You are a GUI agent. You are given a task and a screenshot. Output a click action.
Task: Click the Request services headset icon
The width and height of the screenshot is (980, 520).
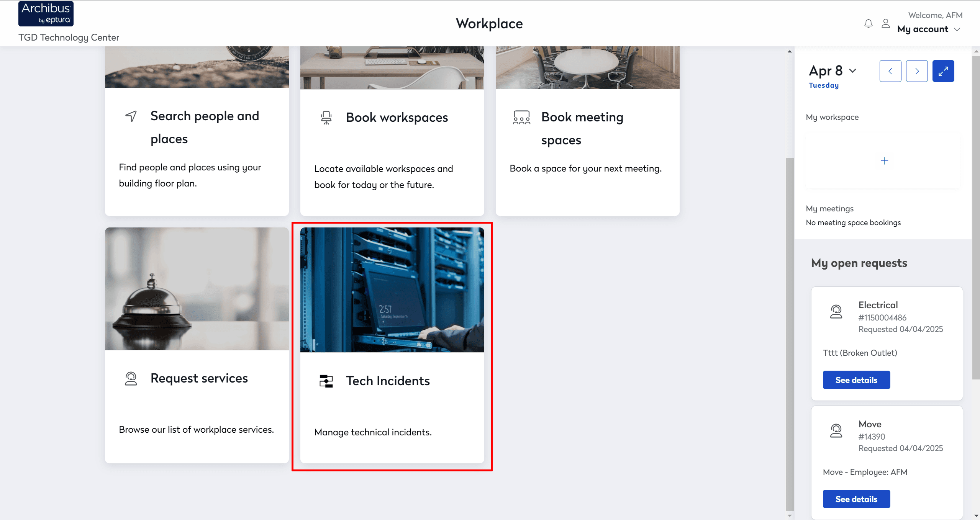[x=131, y=379]
